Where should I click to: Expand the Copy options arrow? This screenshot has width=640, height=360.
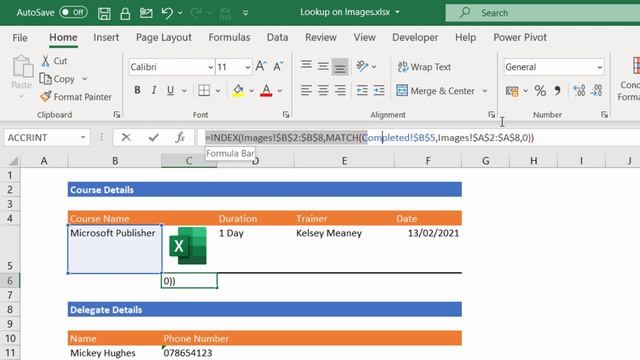(x=84, y=79)
